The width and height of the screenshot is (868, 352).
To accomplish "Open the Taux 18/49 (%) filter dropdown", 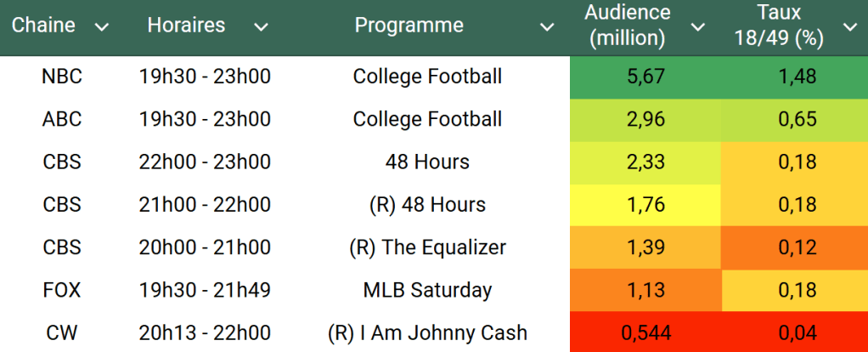I will (849, 27).
